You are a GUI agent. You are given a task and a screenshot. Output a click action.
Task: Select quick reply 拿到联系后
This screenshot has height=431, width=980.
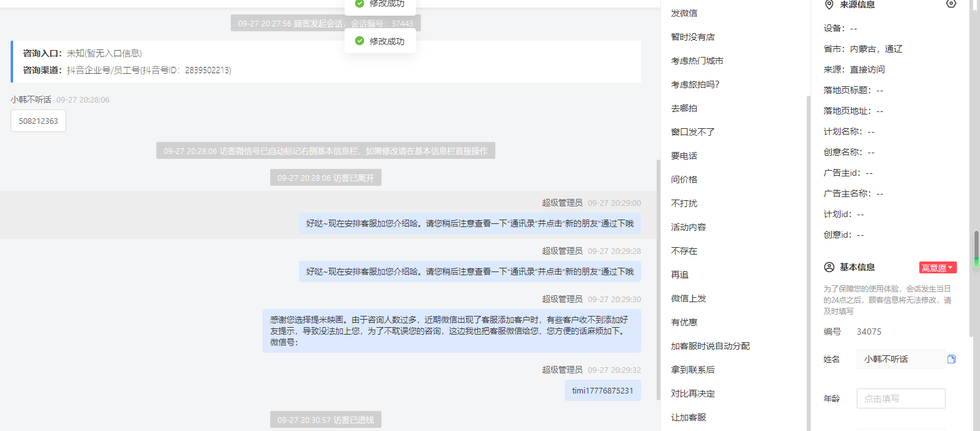click(x=693, y=370)
